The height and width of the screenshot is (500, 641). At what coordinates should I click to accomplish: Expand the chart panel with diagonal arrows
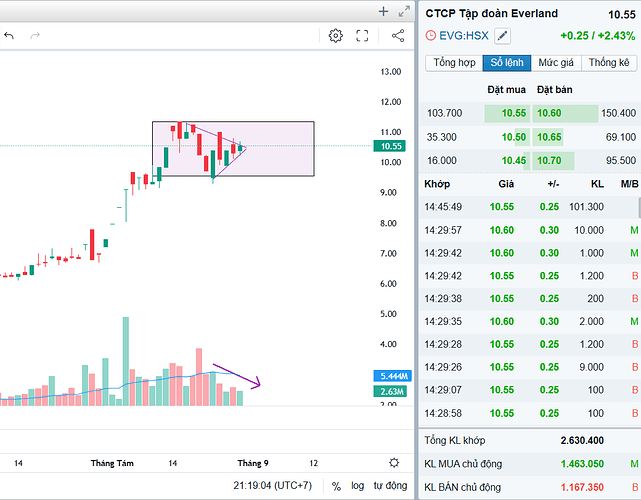point(403,11)
